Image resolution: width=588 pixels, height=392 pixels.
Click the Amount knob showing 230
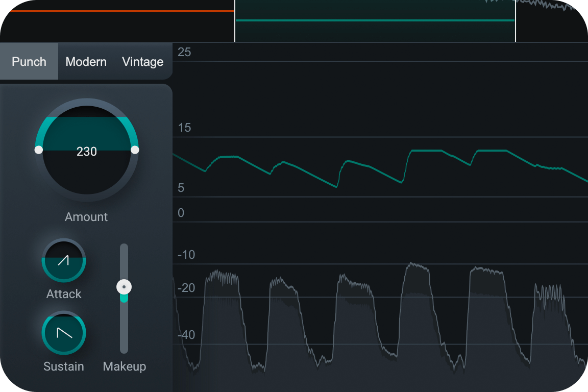87,150
